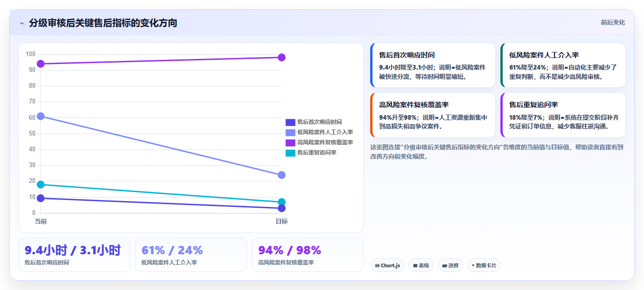
Task: Open the 售后首次响应时间 info card heading
Action: click(x=407, y=55)
